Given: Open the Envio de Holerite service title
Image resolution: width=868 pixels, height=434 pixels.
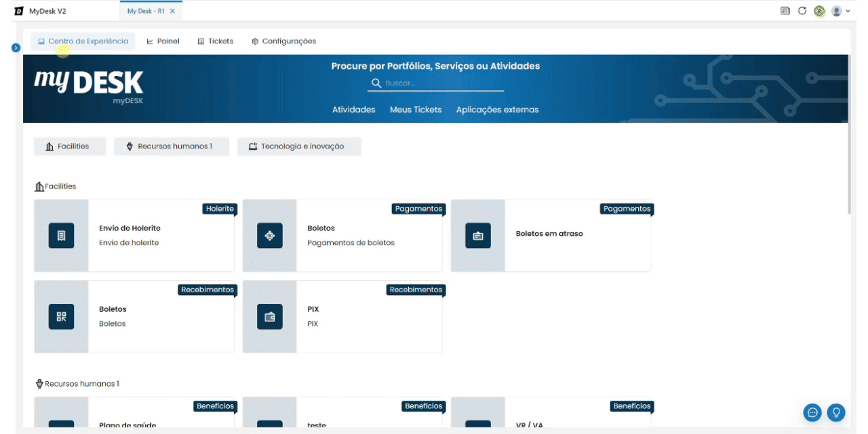Looking at the screenshot, I should pyautogui.click(x=130, y=229).
